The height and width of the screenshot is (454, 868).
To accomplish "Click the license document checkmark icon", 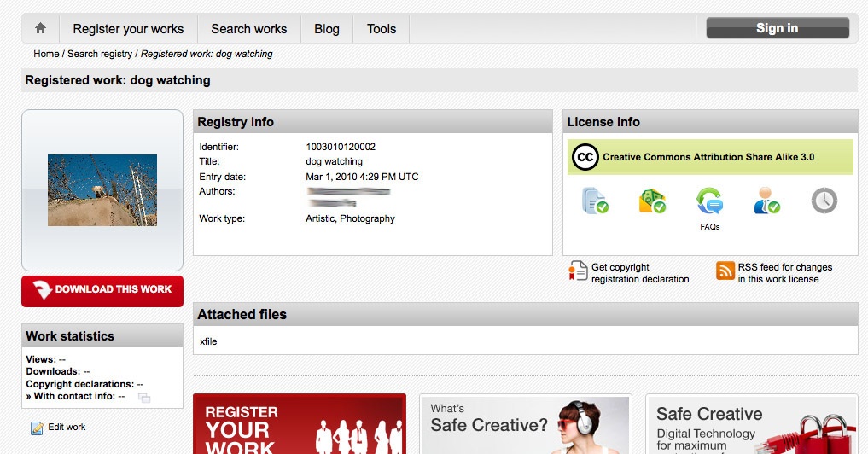I will [594, 201].
